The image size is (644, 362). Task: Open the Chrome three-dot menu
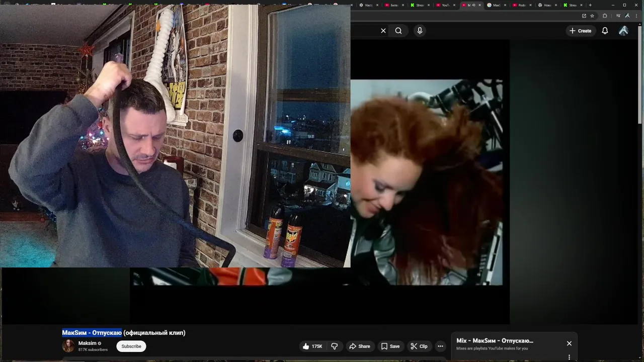coord(636,16)
